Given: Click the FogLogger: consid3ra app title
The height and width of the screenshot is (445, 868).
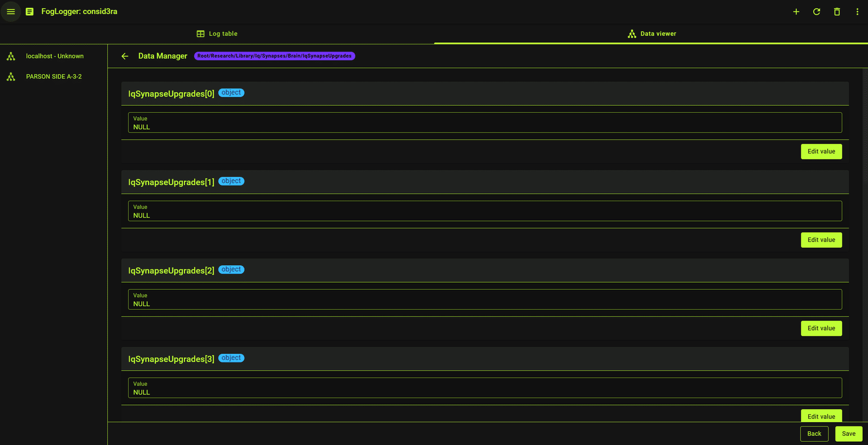Looking at the screenshot, I should [x=79, y=11].
